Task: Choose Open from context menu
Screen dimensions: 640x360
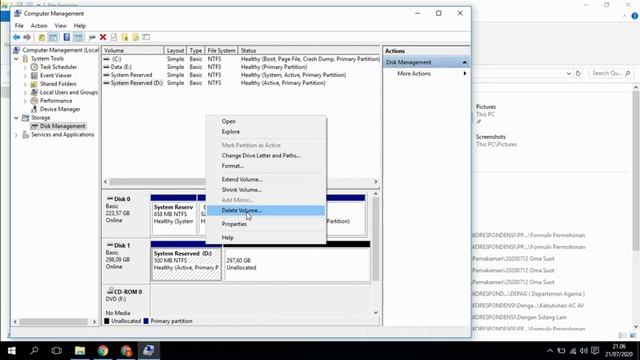Action: [x=266, y=121]
